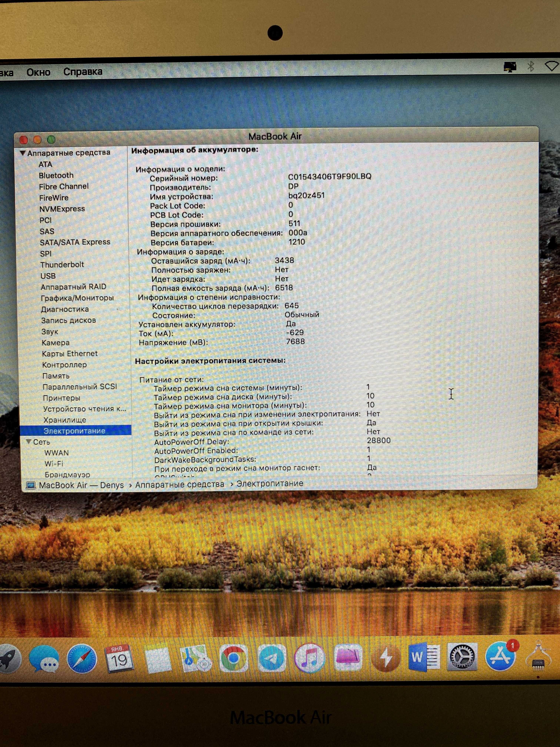Image resolution: width=560 pixels, height=747 pixels.
Task: Select Bluetooth in the sidebar
Action: tap(56, 175)
